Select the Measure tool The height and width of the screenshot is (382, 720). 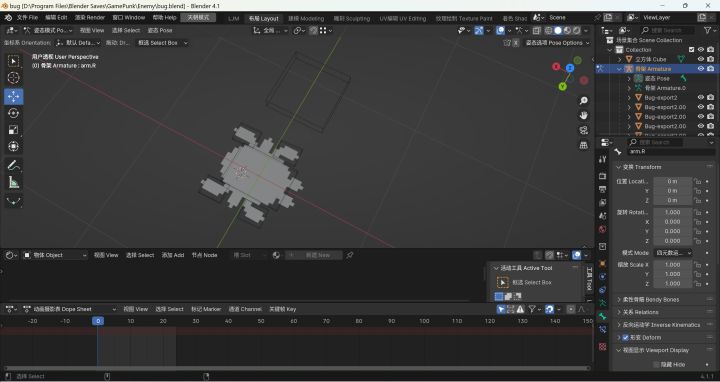click(14, 182)
